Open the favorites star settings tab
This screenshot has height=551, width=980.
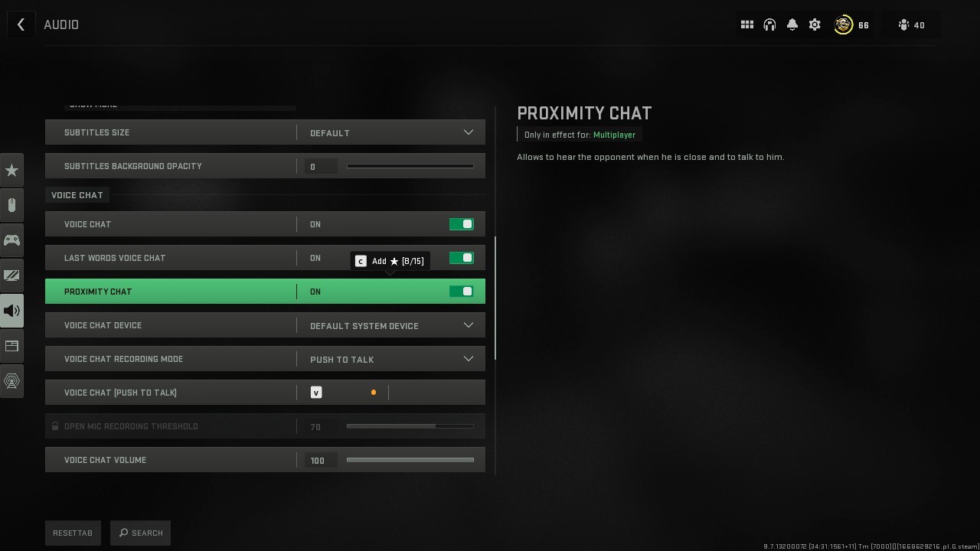click(x=11, y=170)
